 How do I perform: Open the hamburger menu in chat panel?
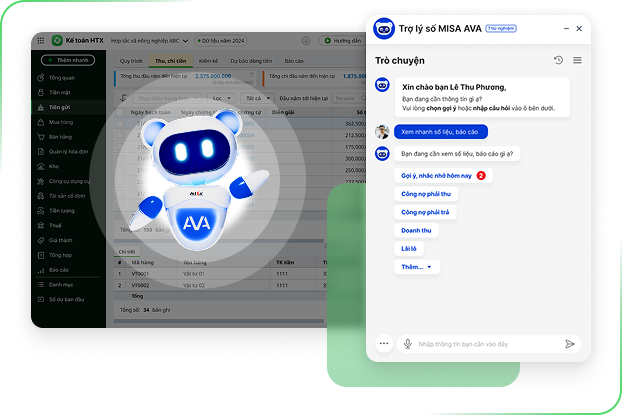tap(577, 61)
